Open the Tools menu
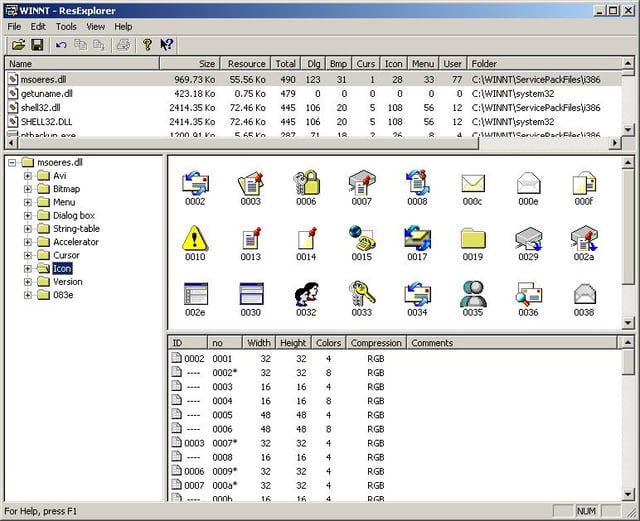 (x=66, y=27)
